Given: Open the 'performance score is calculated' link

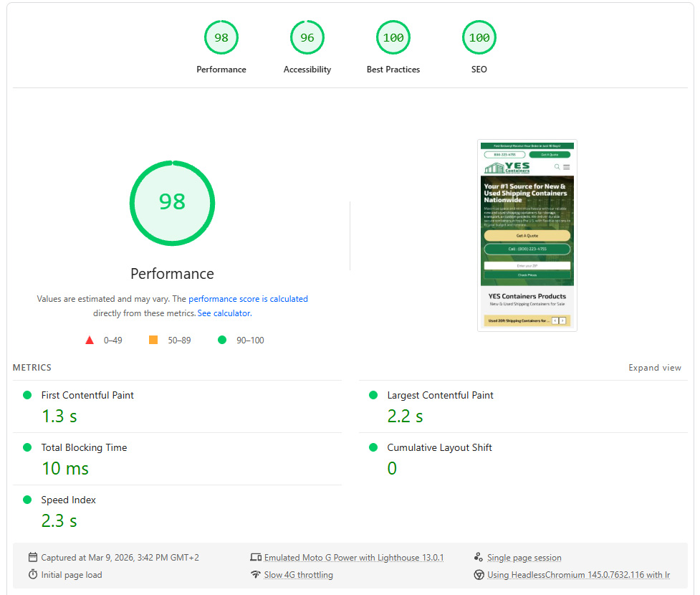Looking at the screenshot, I should point(248,299).
